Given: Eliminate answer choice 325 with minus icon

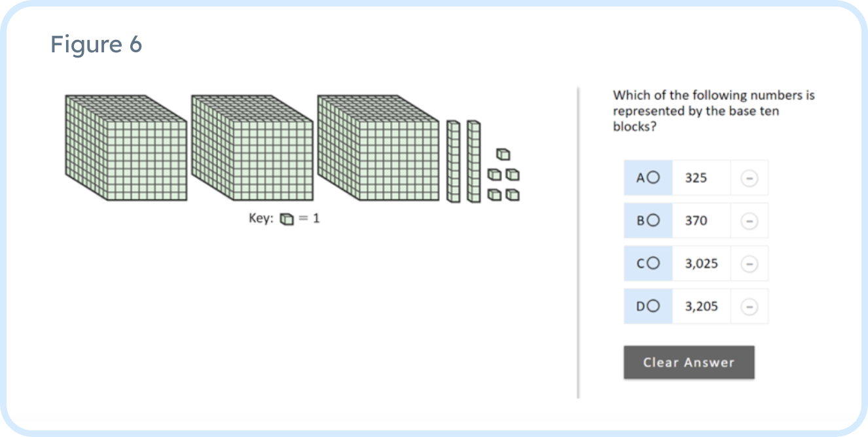Looking at the screenshot, I should click(x=750, y=178).
